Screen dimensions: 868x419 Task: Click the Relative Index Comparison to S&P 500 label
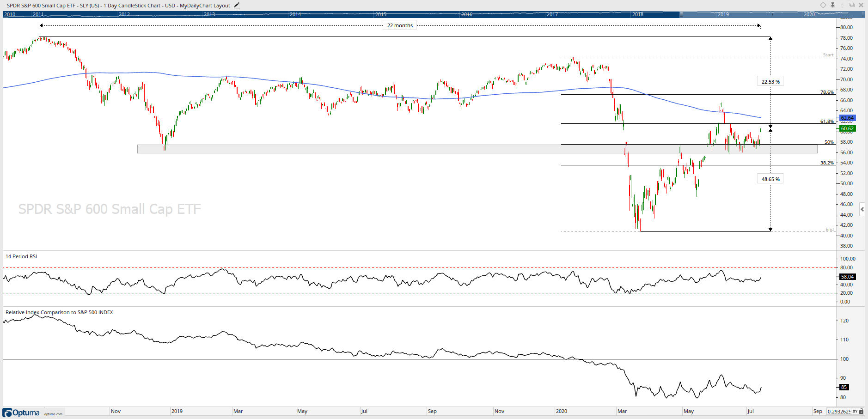click(59, 312)
